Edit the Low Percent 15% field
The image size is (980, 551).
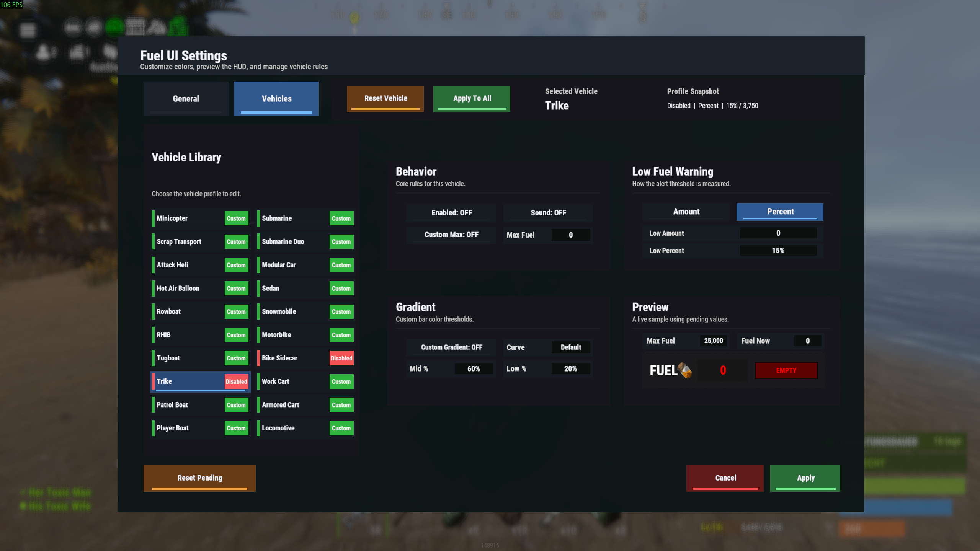[778, 251]
